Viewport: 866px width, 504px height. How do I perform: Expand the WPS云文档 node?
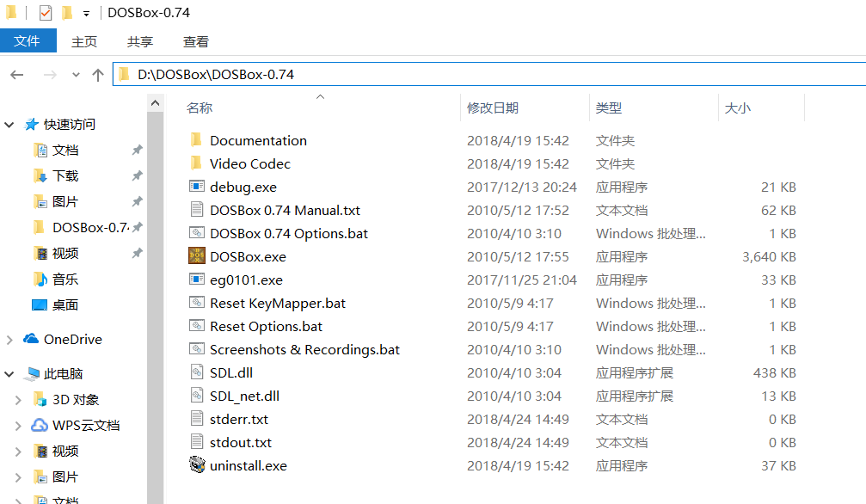tap(18, 426)
